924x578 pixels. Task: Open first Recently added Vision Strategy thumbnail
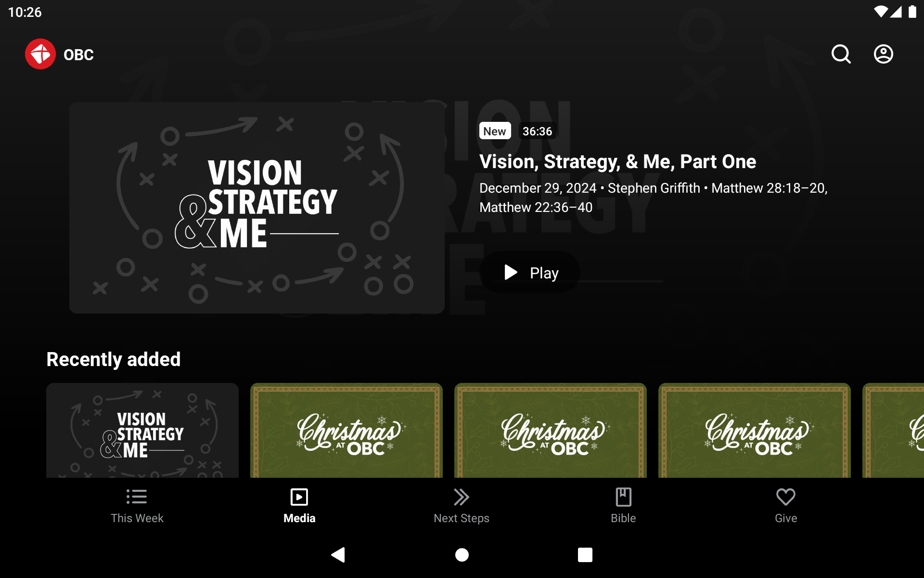coord(142,430)
